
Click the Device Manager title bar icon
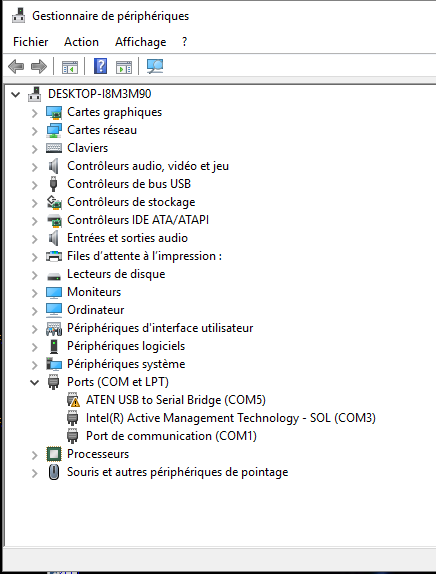(19, 15)
